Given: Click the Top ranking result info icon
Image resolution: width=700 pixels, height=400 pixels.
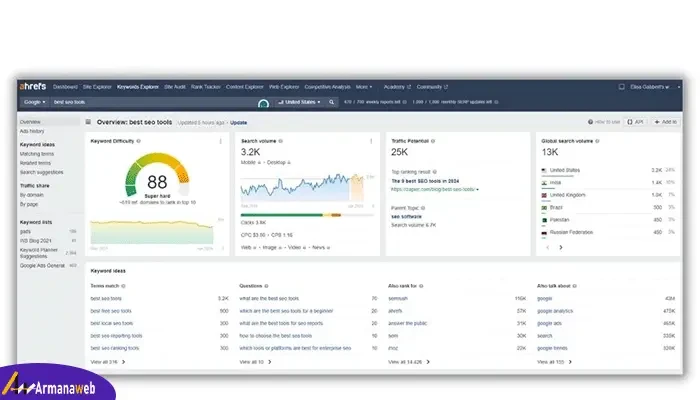Looking at the screenshot, I should pyautogui.click(x=434, y=172).
